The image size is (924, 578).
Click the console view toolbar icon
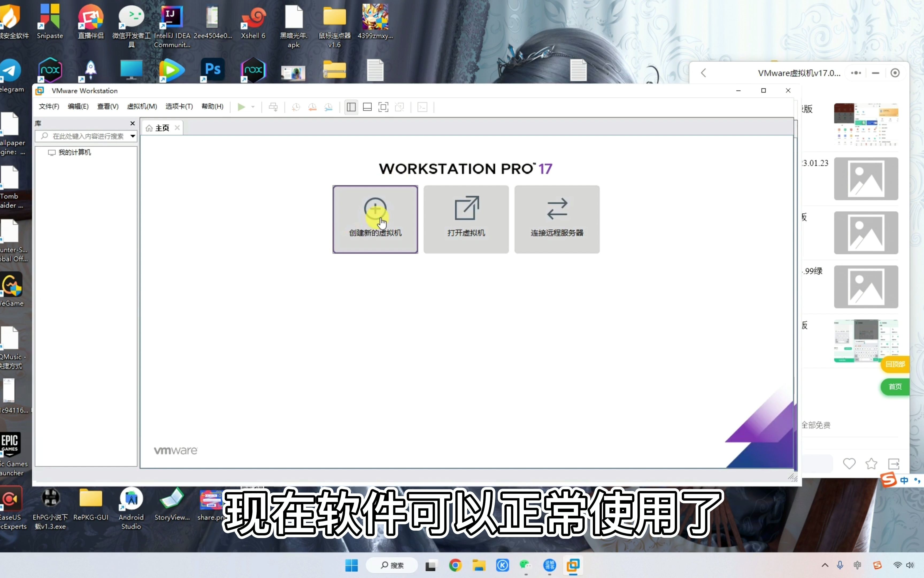422,107
